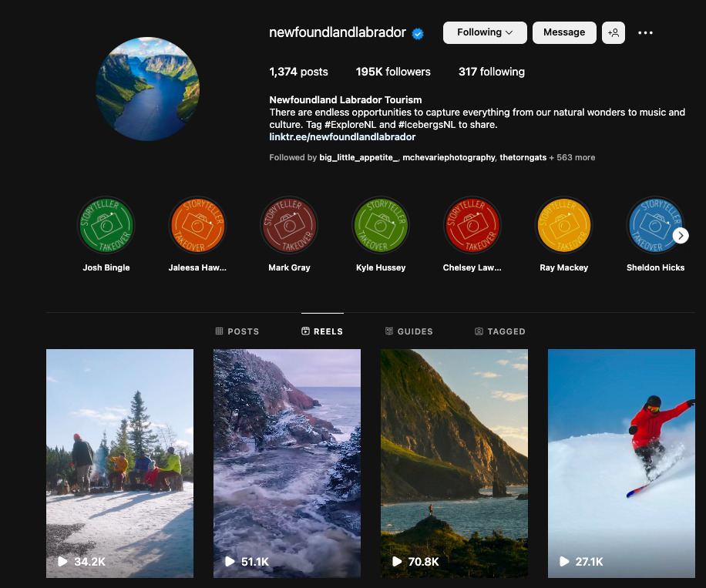
Task: Click the 1,374 posts count
Action: click(298, 72)
